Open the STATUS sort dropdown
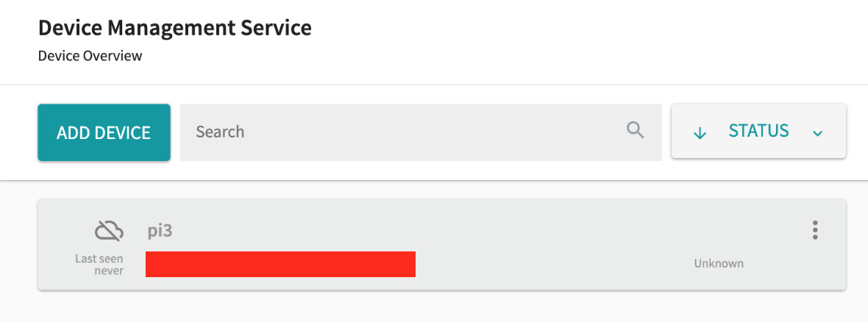Image resolution: width=868 pixels, height=322 pixels. (x=758, y=131)
